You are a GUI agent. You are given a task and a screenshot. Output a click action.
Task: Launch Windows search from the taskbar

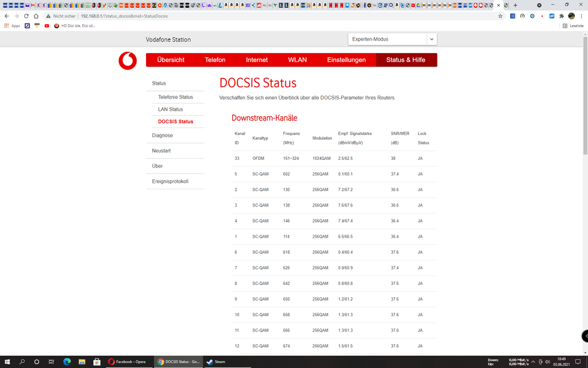click(22, 362)
